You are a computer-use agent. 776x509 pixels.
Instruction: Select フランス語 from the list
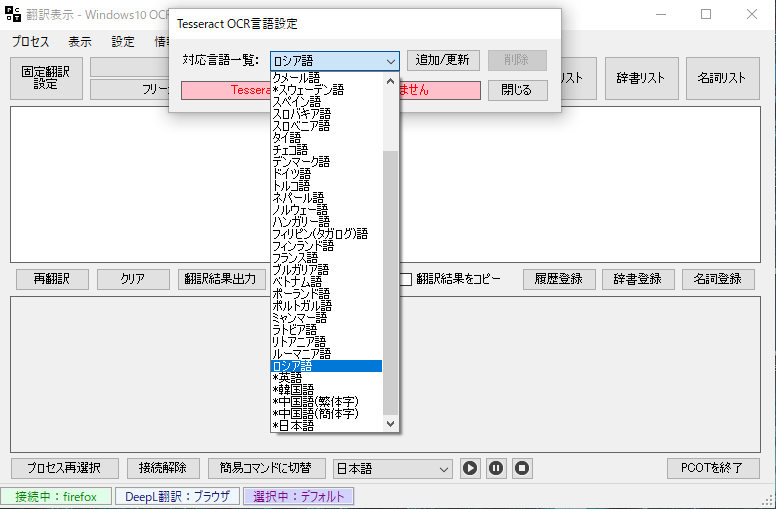[x=327, y=257]
